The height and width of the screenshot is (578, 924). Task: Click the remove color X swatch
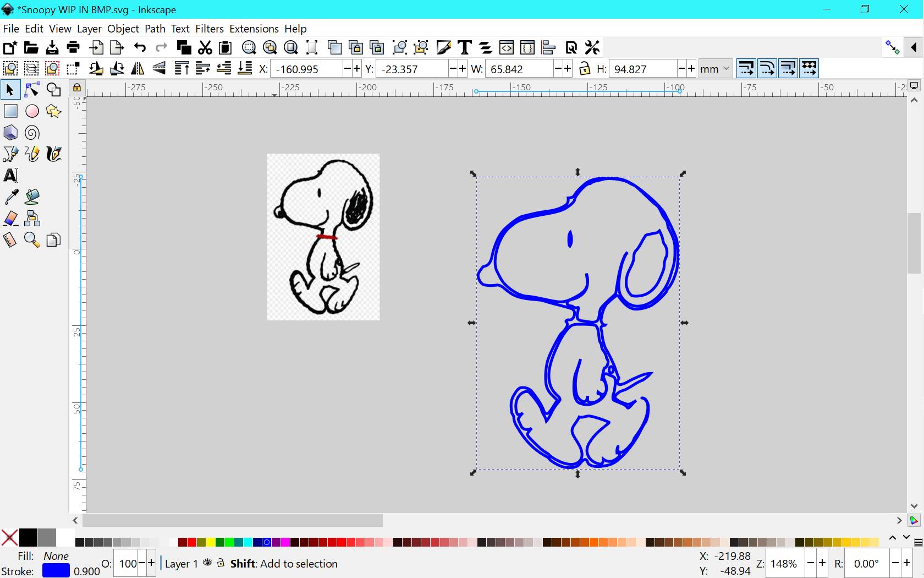pos(9,537)
